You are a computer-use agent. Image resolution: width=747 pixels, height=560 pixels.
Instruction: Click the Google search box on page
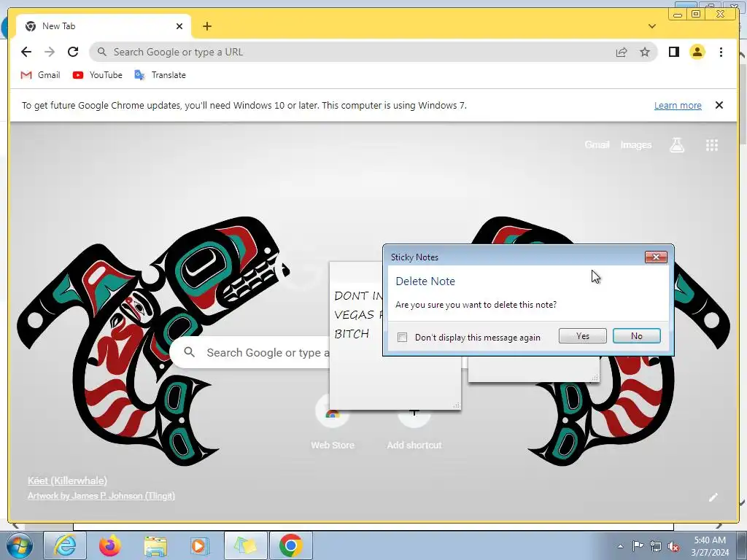[x=250, y=352]
